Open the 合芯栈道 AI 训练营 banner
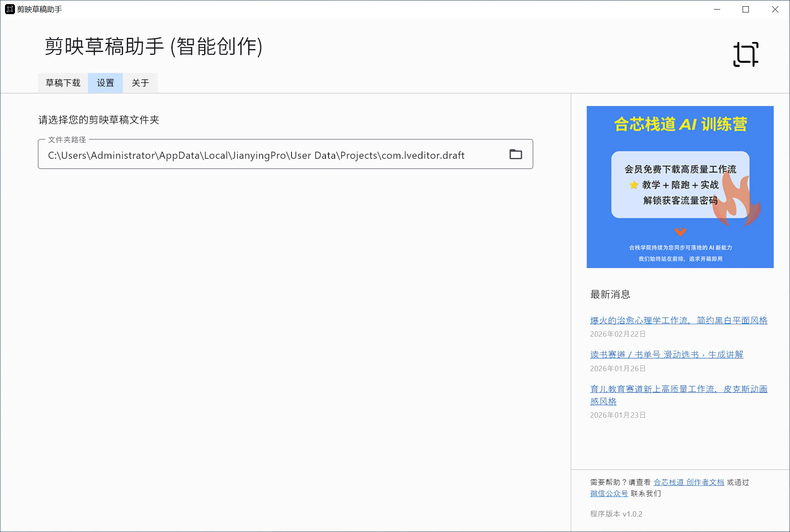The image size is (790, 532). tap(680, 187)
